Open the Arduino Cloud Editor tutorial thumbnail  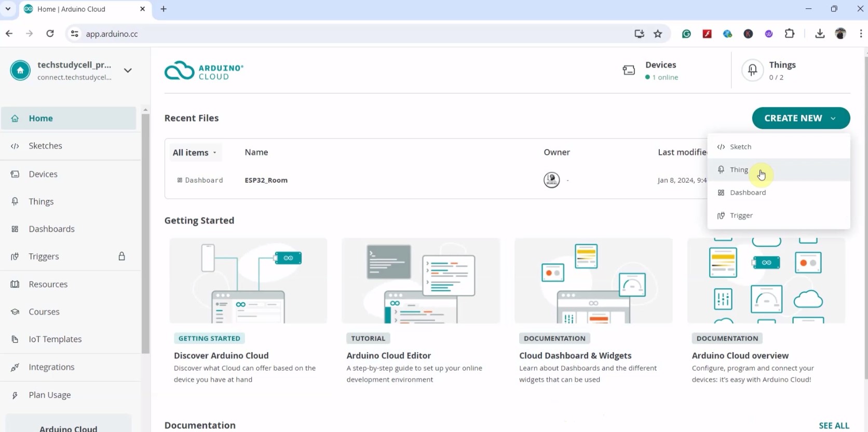coord(421,281)
